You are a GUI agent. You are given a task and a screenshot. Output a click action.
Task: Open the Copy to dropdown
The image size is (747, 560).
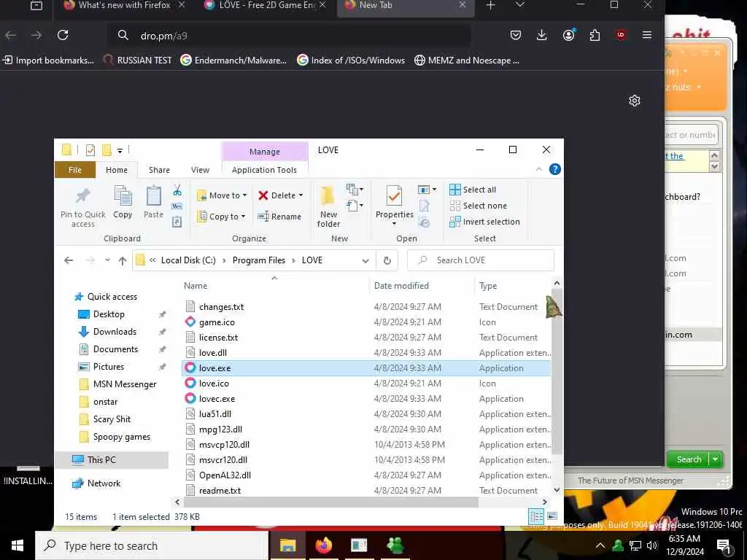point(222,217)
